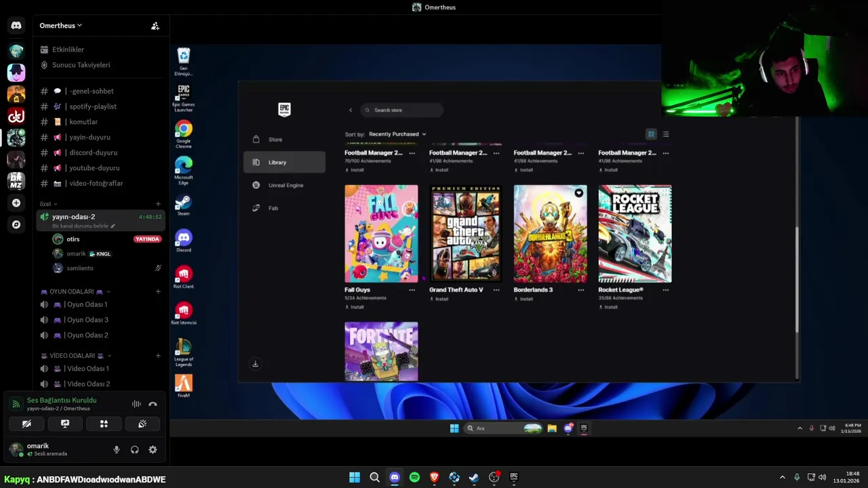Adjust volume via taskbar speaker icon

823,477
